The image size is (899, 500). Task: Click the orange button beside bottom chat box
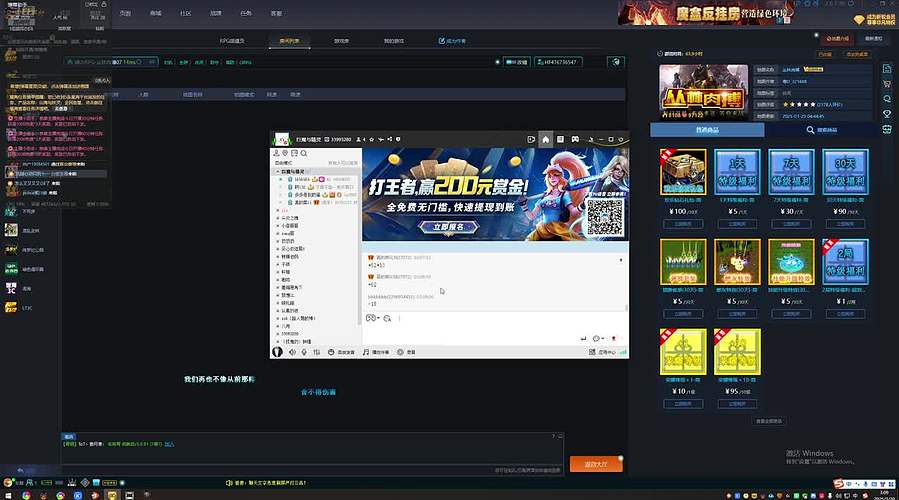tap(596, 464)
